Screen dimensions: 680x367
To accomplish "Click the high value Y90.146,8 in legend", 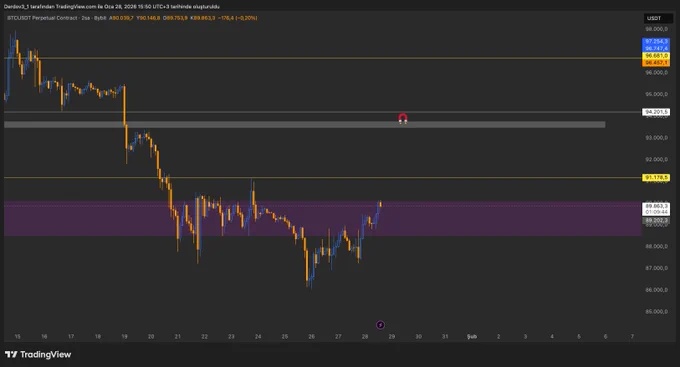I will click(148, 18).
